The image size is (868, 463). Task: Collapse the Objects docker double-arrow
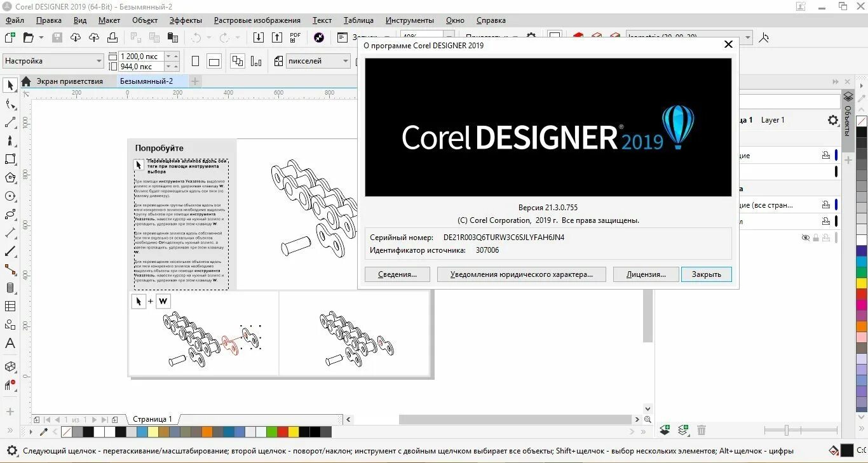click(x=836, y=82)
